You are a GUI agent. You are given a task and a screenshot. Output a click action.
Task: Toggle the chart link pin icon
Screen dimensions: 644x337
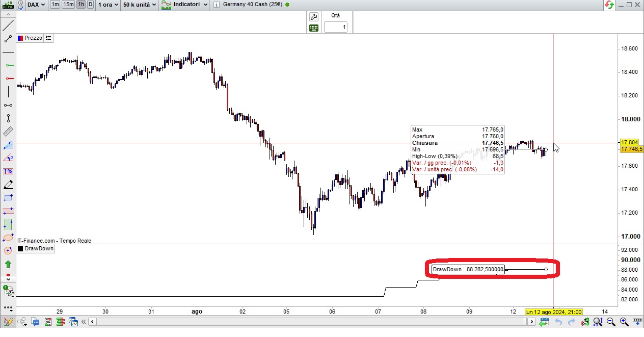click(x=21, y=5)
